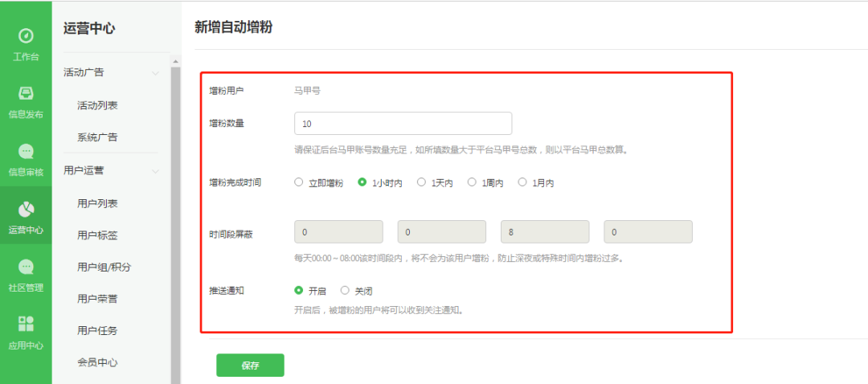Screen dimensions: 868x384
Task: Open the 社区管理 speech bubble icon
Action: pos(26,267)
